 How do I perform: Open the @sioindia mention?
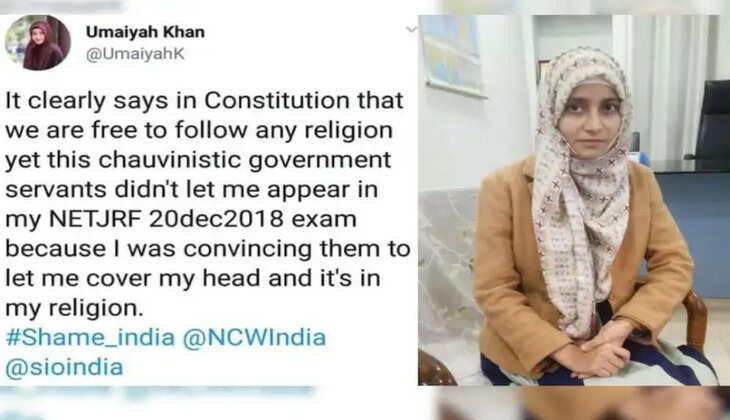coord(64,367)
